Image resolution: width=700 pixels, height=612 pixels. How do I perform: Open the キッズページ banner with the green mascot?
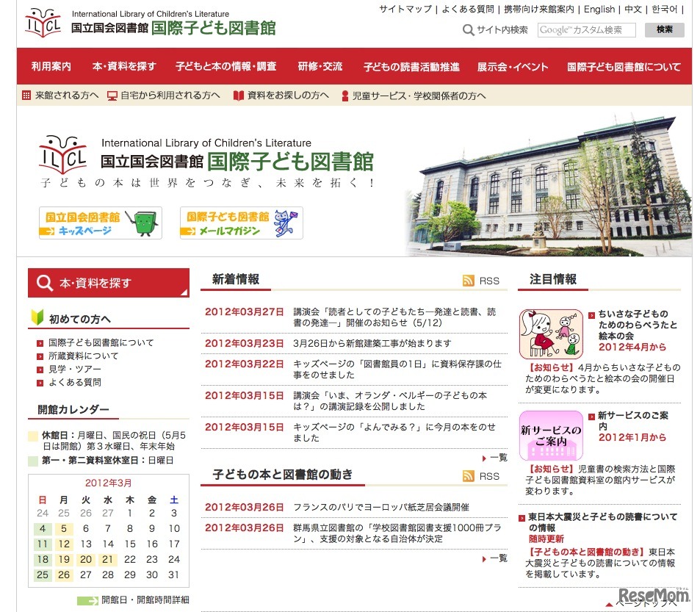pos(100,223)
